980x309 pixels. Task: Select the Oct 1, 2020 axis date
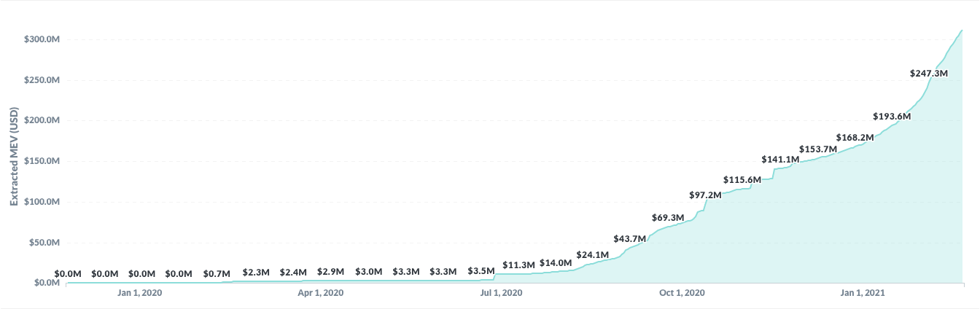coord(682,293)
